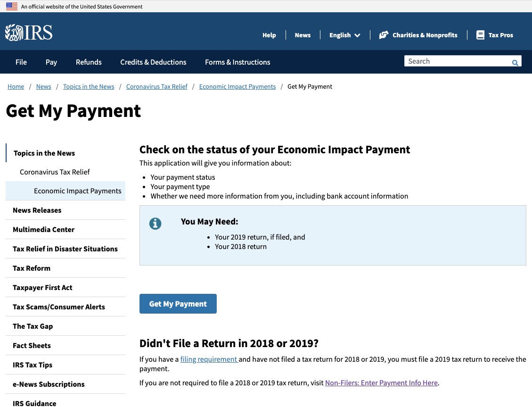
Task: Open Fact Sheets in sidebar
Action: 32,346
